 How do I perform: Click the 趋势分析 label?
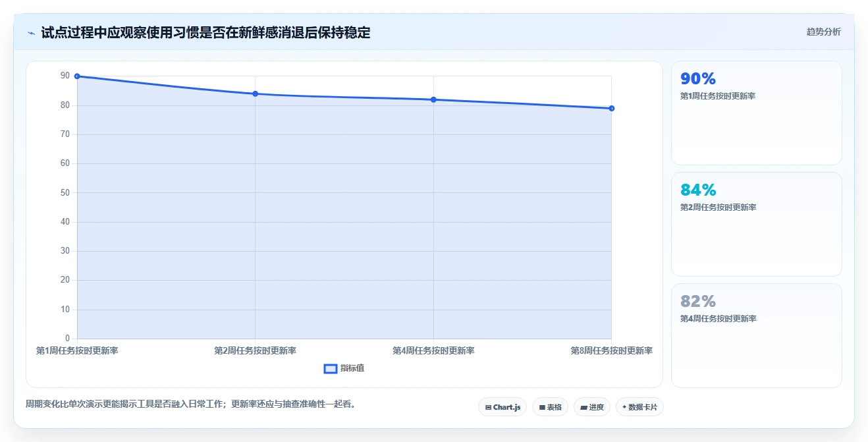click(x=823, y=32)
